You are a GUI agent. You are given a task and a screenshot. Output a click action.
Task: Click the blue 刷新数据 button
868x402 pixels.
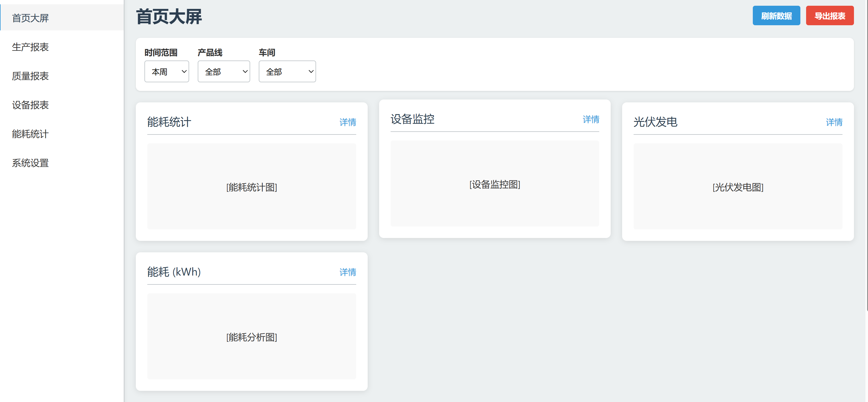776,15
